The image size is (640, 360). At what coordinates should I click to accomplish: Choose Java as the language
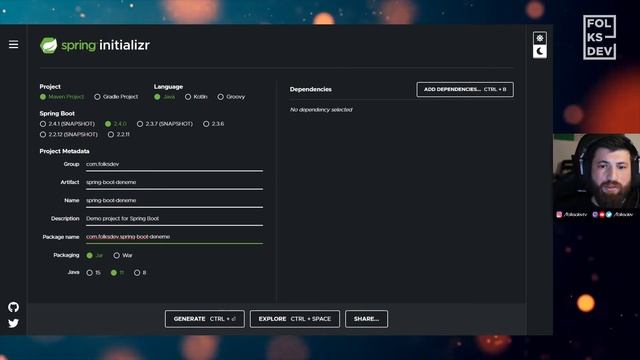pos(164,97)
